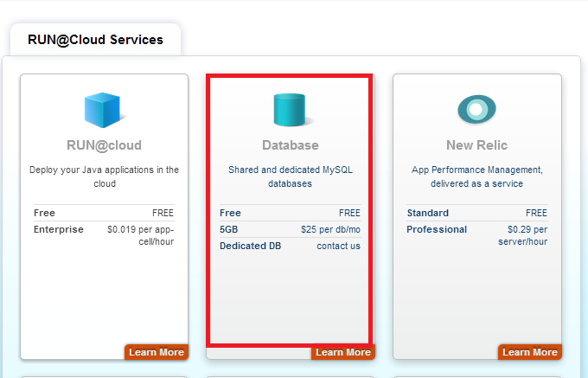
Task: Click the New Relic card heading
Action: click(476, 145)
